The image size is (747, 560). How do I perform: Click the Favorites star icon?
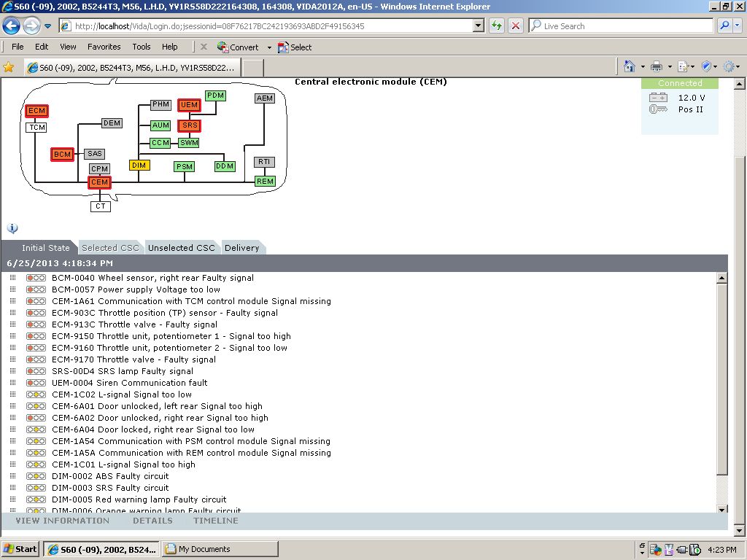(x=9, y=67)
